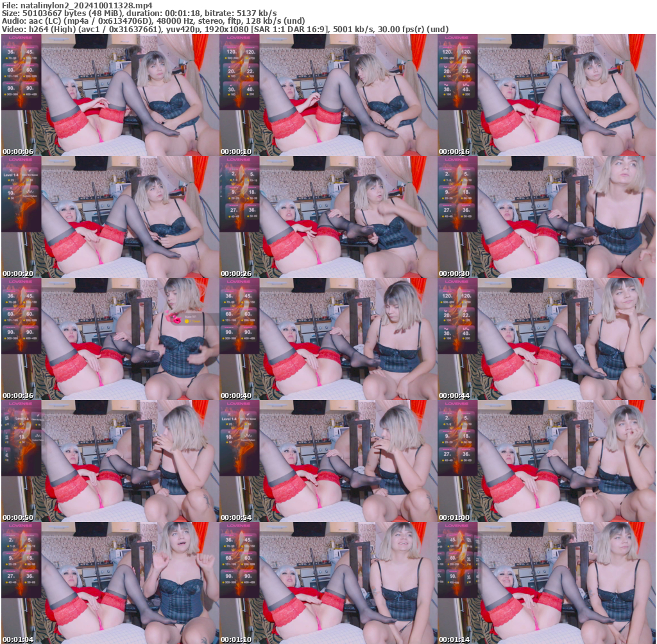Click the File name line in header
This screenshot has height=644, width=657.
tap(77, 4)
